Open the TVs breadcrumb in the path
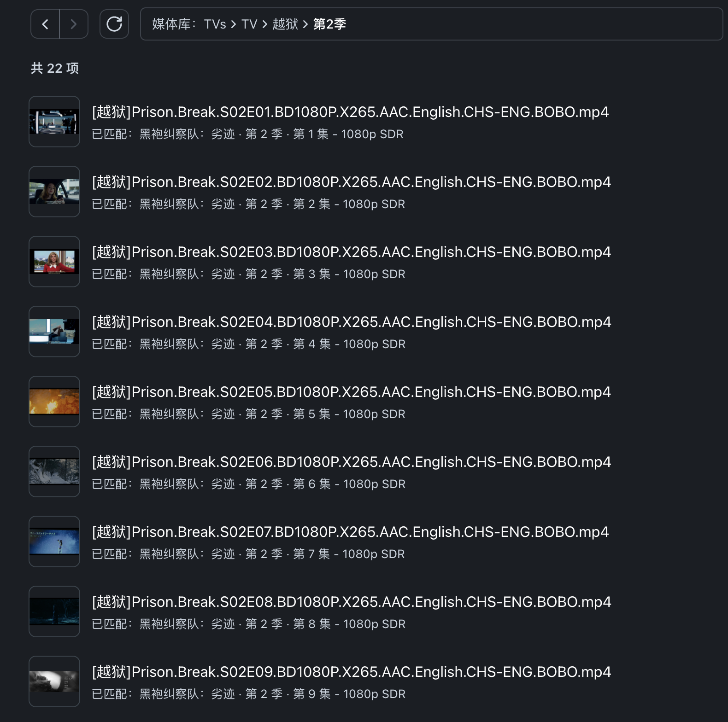728x722 pixels. [x=215, y=24]
